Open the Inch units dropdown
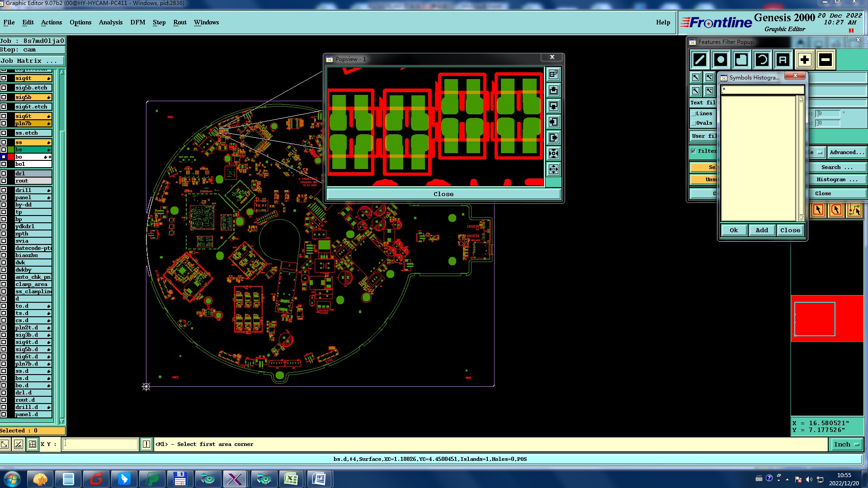This screenshot has width=868, height=488. click(846, 445)
